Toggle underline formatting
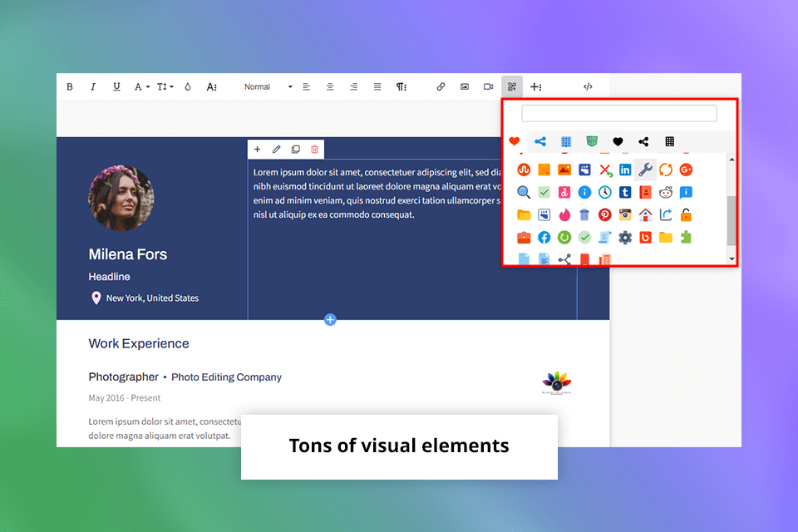 tap(116, 86)
